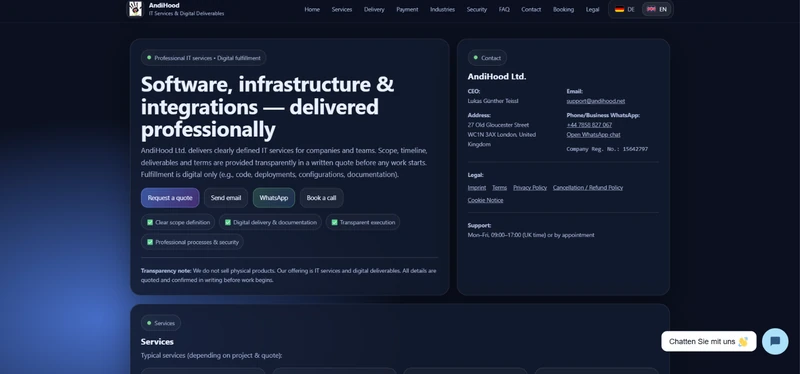Click 'Professional IT services • Digital fulfillment' pill
This screenshot has height=374, width=800.
point(204,58)
